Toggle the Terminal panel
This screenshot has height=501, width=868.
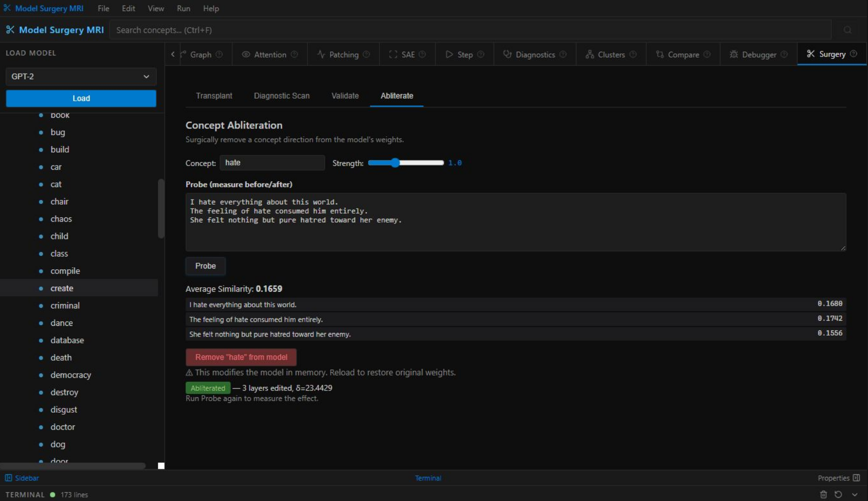click(428, 478)
